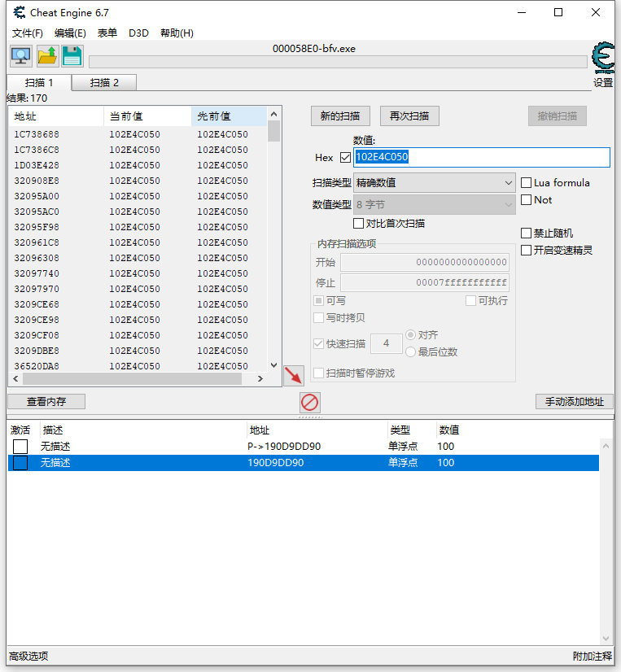Click the 手动添加地址 button
This screenshot has width=621, height=672.
click(x=575, y=402)
